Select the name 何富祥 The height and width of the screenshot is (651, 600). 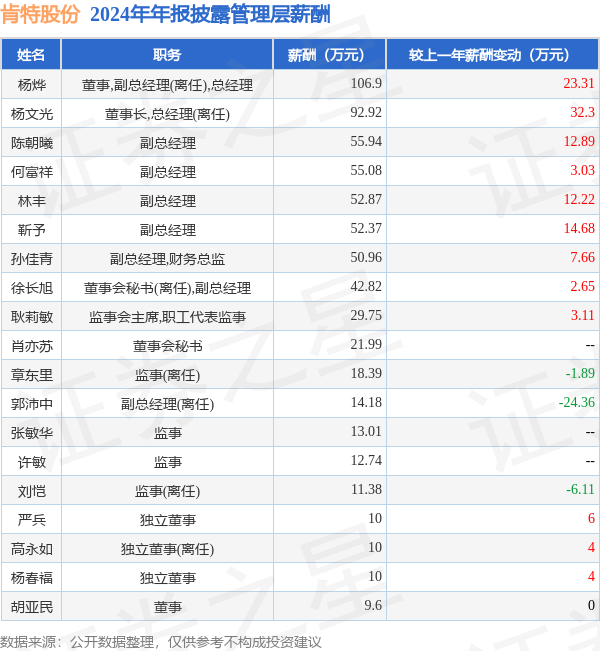32,172
